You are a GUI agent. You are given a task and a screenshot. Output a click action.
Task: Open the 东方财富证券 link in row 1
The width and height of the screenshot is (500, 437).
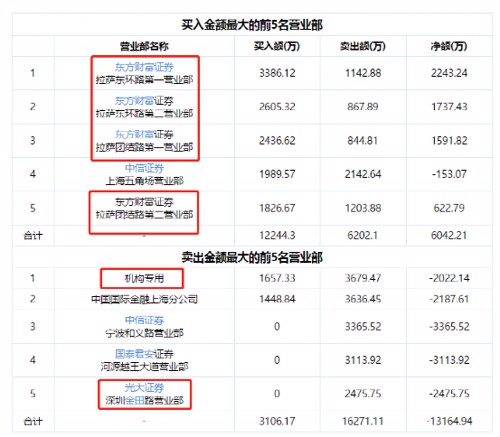(x=144, y=67)
